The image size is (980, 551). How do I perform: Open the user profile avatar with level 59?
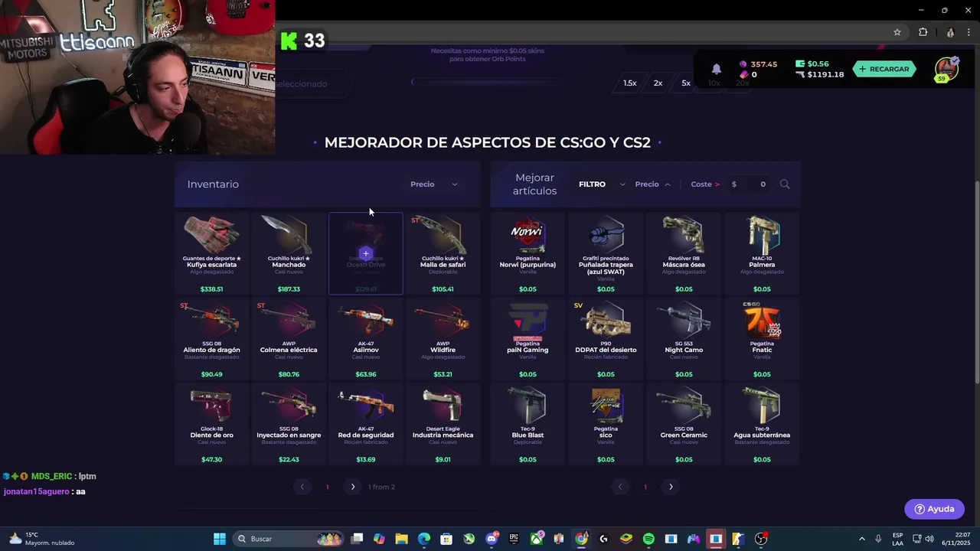(x=946, y=69)
